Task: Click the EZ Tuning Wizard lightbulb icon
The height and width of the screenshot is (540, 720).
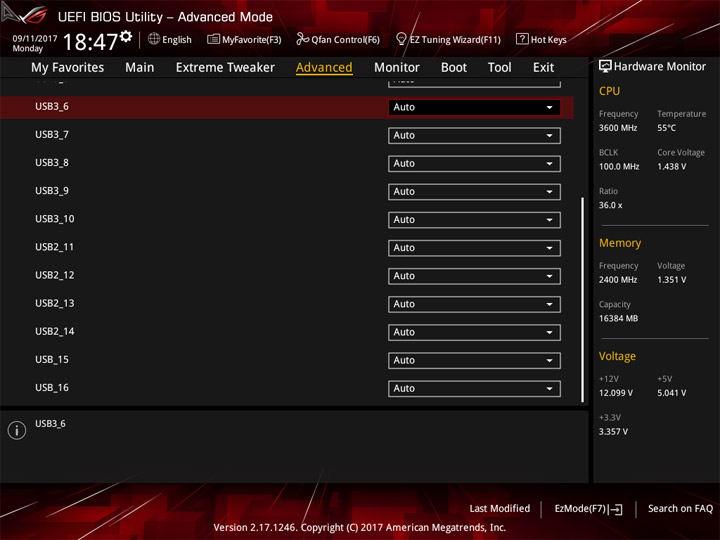Action: pos(401,39)
